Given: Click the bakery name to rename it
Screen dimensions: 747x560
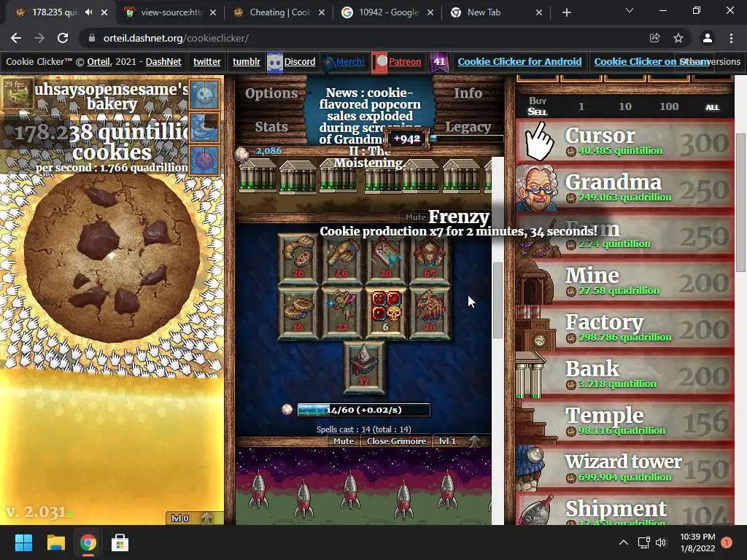Looking at the screenshot, I should tap(112, 96).
